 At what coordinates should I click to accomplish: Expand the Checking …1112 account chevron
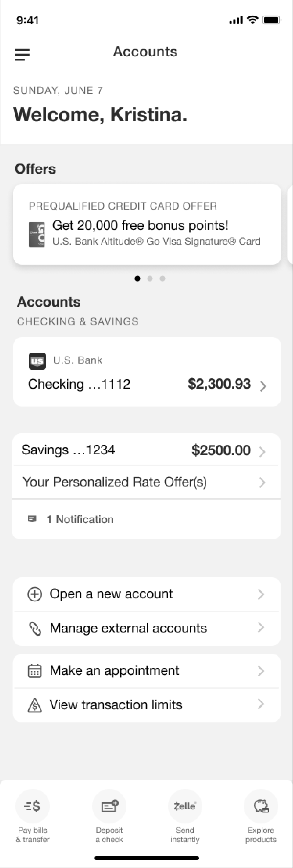(263, 386)
